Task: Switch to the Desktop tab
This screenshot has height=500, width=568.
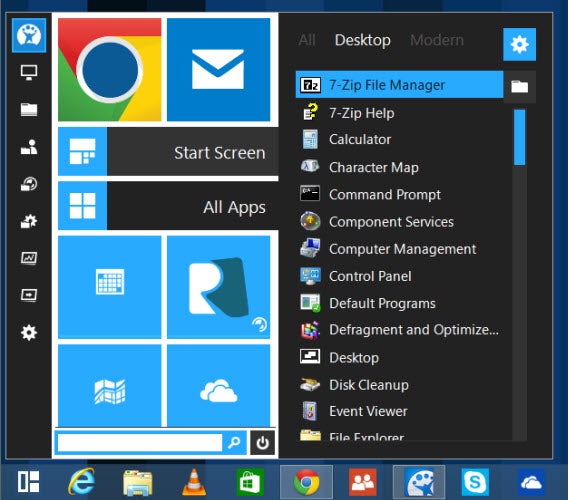Action: click(x=363, y=40)
